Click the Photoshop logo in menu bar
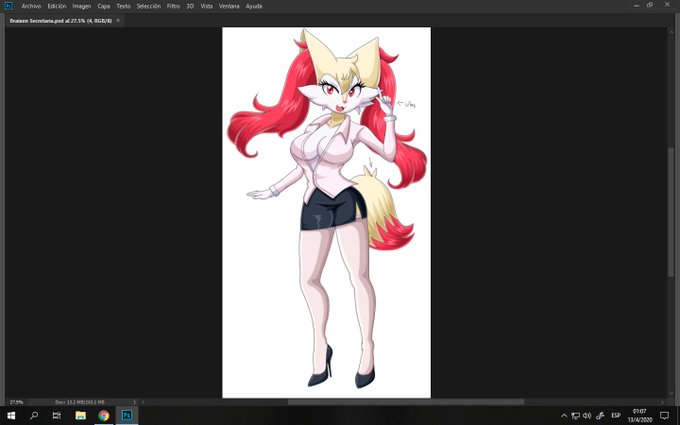The image size is (680, 425). click(8, 6)
